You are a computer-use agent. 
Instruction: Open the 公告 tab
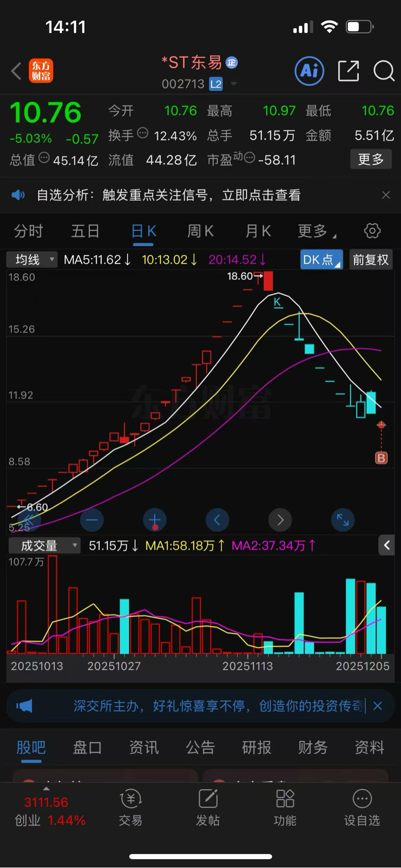[x=200, y=747]
